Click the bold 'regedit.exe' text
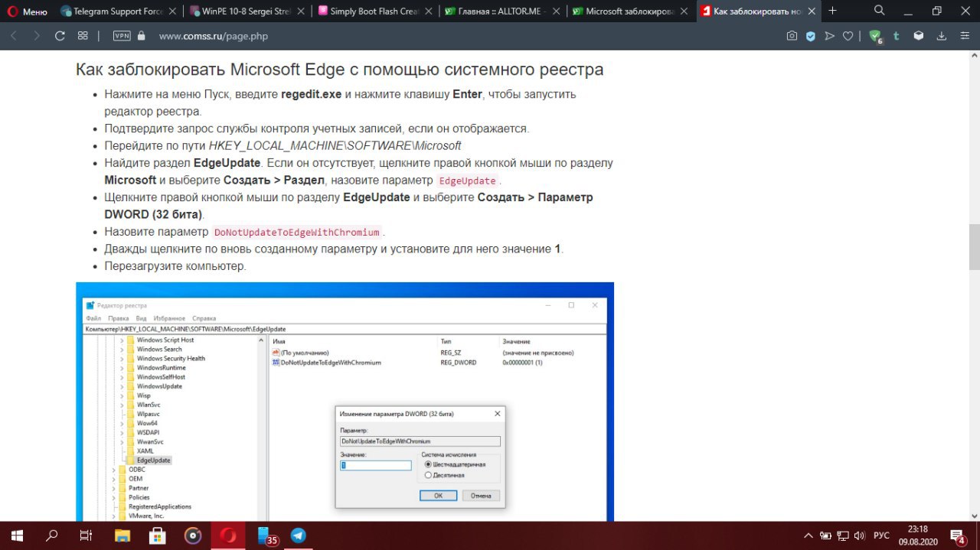 click(312, 94)
